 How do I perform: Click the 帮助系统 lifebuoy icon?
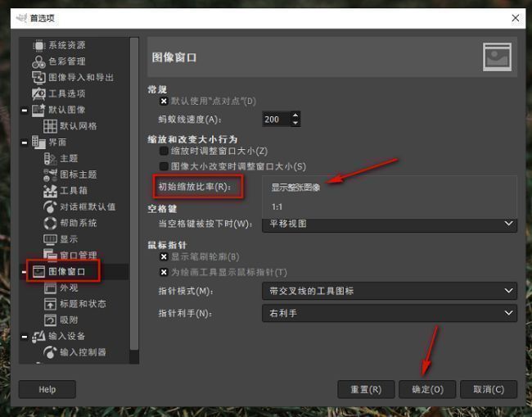point(51,223)
